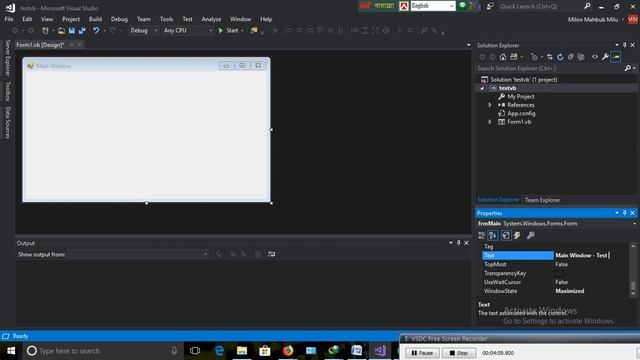Save the current file with the disk icon
640x360 pixels.
(x=72, y=31)
